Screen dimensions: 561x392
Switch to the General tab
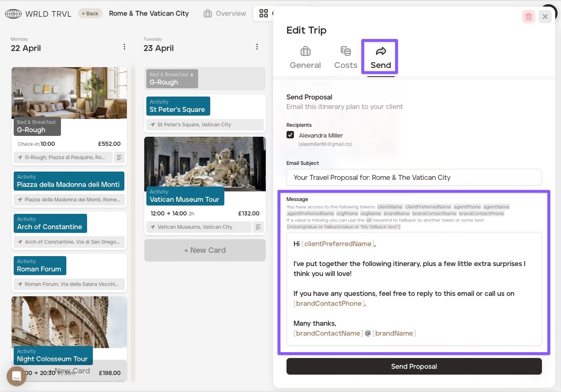305,58
